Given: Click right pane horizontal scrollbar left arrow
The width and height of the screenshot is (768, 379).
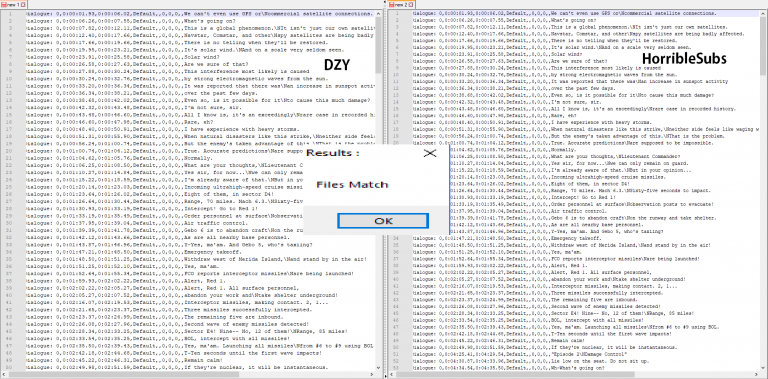Looking at the screenshot, I should pos(391,375).
